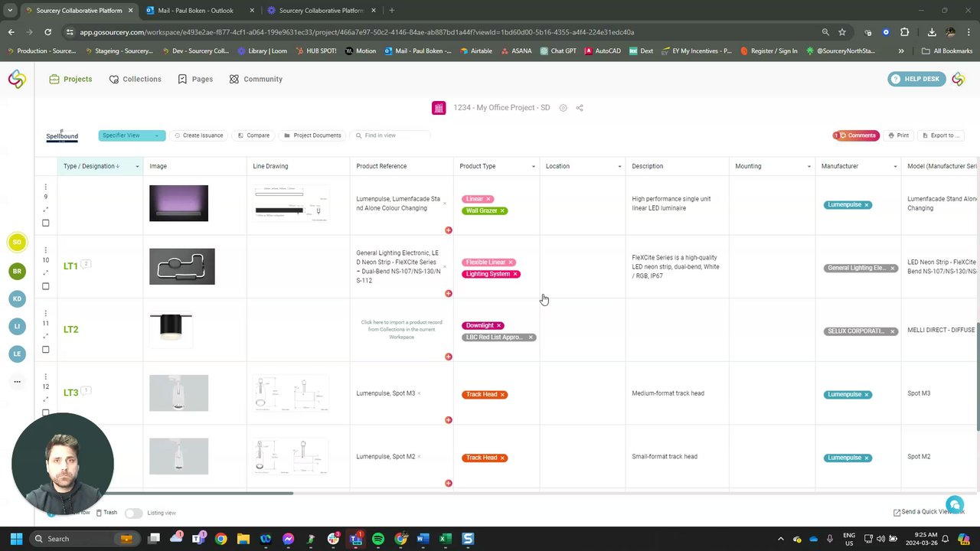
Task: Click the pink project building icon
Action: click(x=439, y=108)
